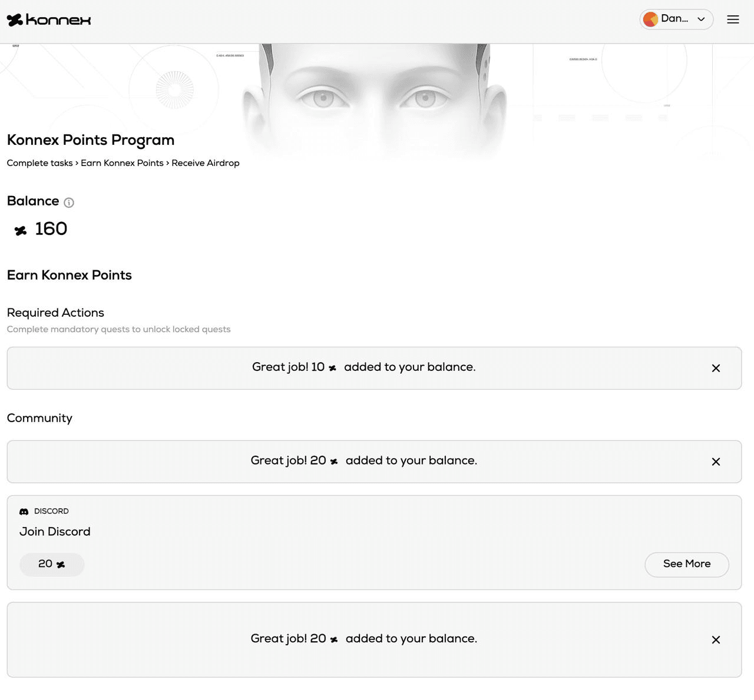This screenshot has height=700, width=754.
Task: Click the Konnex logo in the header
Action: [49, 20]
